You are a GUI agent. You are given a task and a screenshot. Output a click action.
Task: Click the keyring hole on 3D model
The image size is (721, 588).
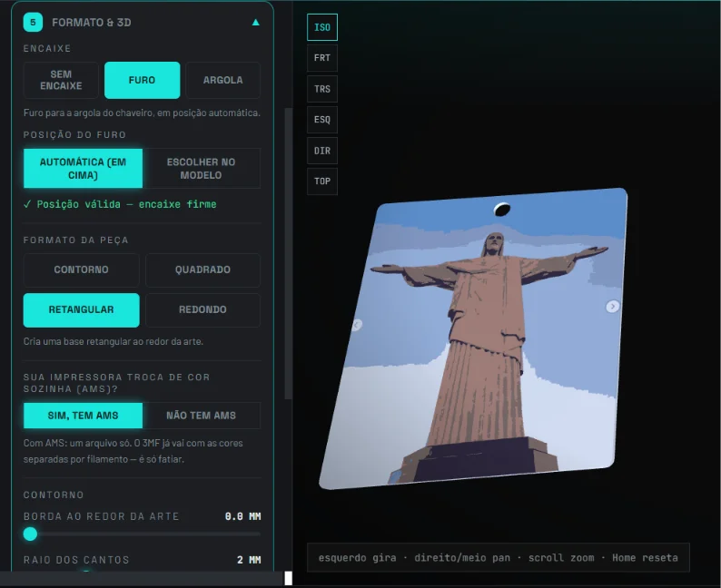click(x=501, y=210)
